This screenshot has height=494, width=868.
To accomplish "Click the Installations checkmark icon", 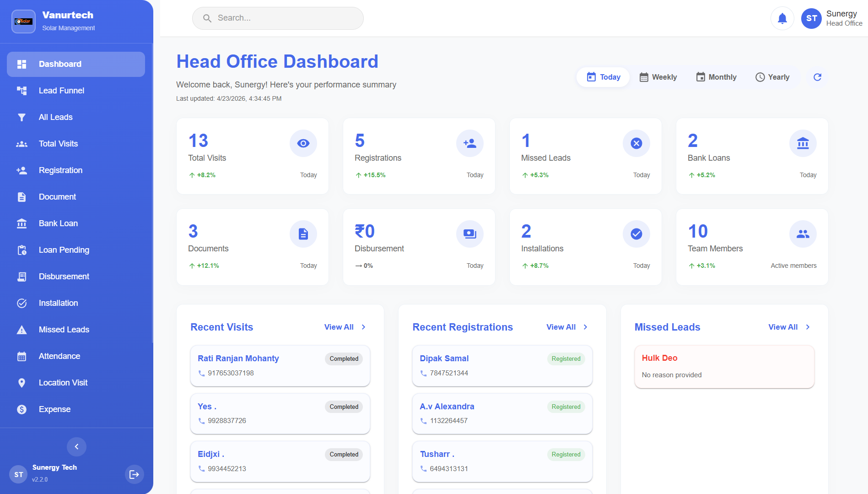I will click(636, 234).
